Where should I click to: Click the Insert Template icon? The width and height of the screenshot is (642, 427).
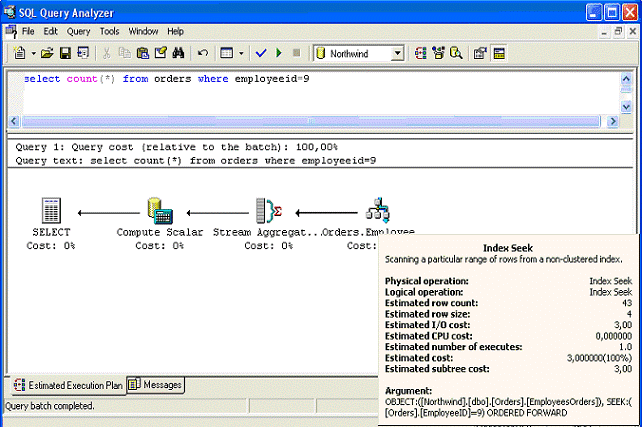point(83,53)
